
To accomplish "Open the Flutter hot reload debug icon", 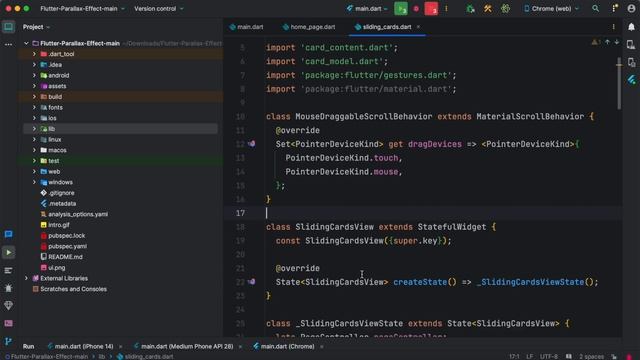I will (x=470, y=9).
